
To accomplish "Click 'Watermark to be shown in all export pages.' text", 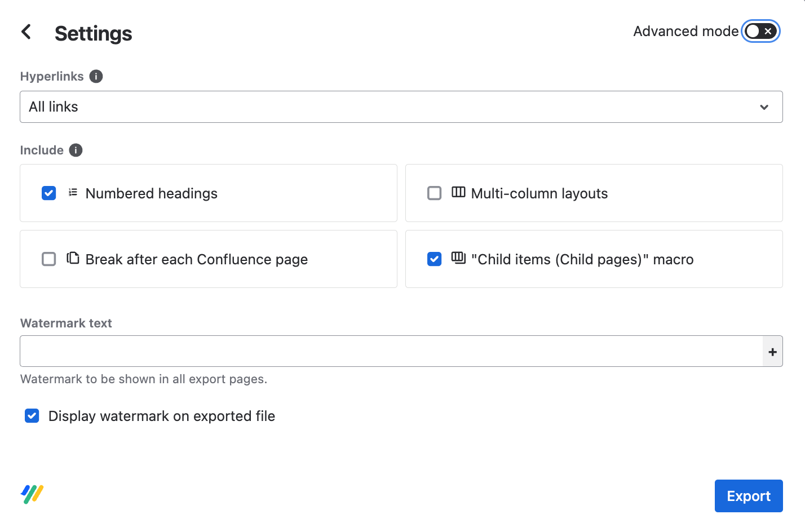I will click(x=144, y=379).
